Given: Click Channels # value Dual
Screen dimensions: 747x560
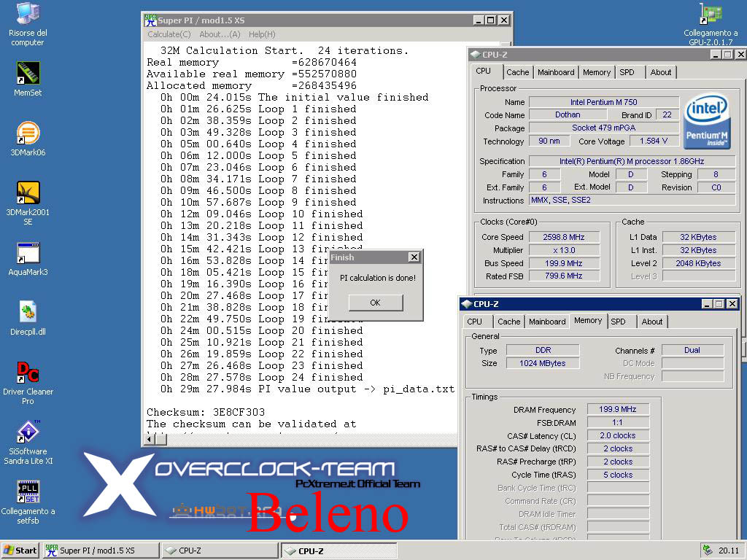Looking at the screenshot, I should click(x=692, y=350).
